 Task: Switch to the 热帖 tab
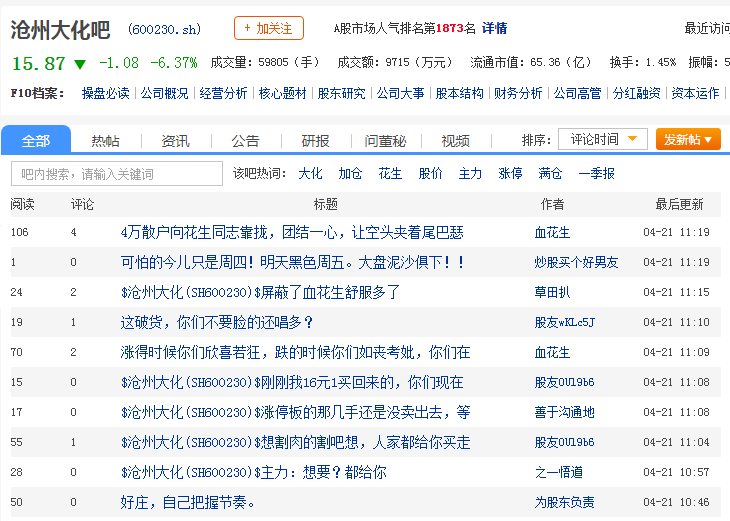pos(106,141)
